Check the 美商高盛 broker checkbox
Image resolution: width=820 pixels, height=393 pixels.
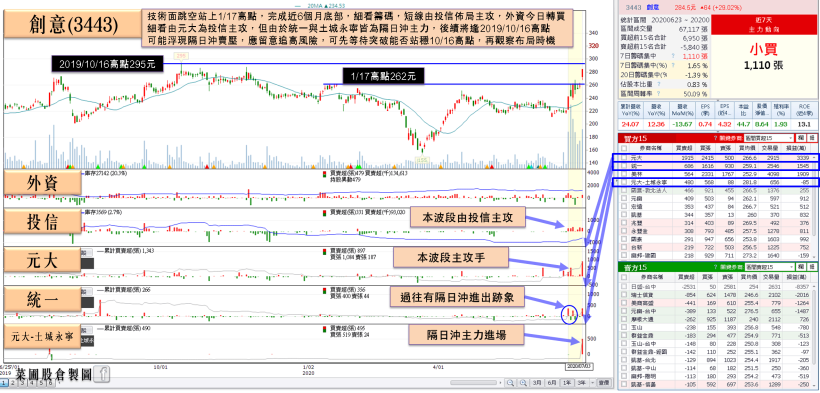click(x=624, y=303)
